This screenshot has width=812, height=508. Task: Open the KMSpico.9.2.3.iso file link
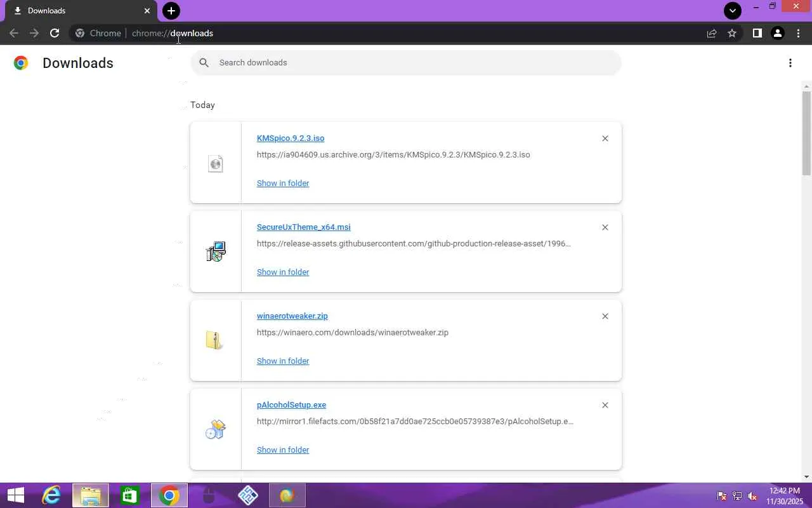coord(291,138)
